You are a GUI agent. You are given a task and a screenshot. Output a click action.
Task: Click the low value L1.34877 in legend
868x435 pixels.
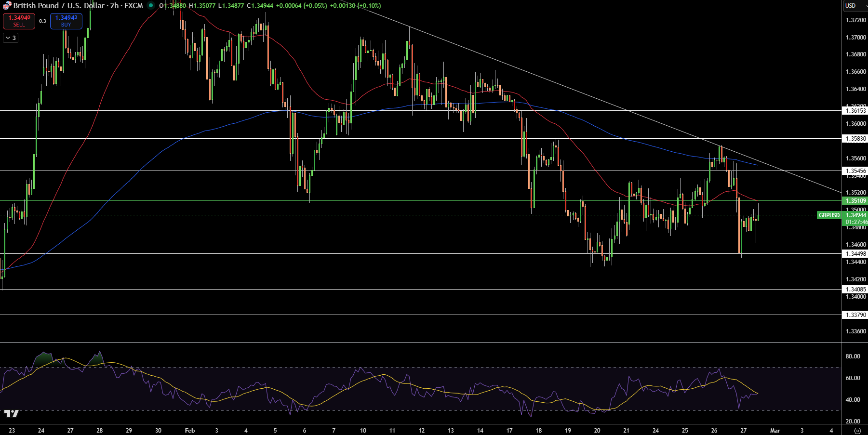pyautogui.click(x=231, y=6)
